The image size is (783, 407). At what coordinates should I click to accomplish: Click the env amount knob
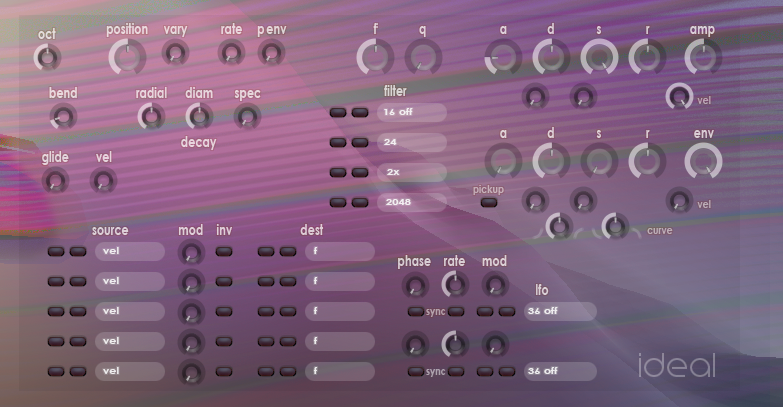(703, 160)
